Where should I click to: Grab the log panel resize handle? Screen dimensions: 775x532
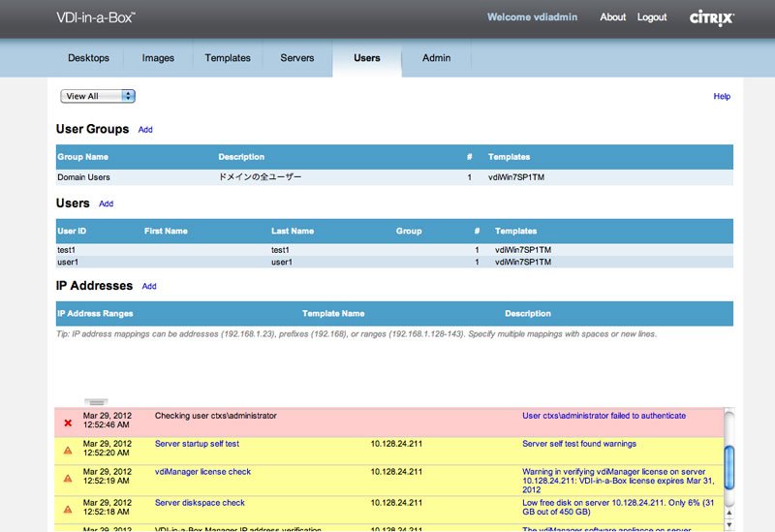[96, 402]
